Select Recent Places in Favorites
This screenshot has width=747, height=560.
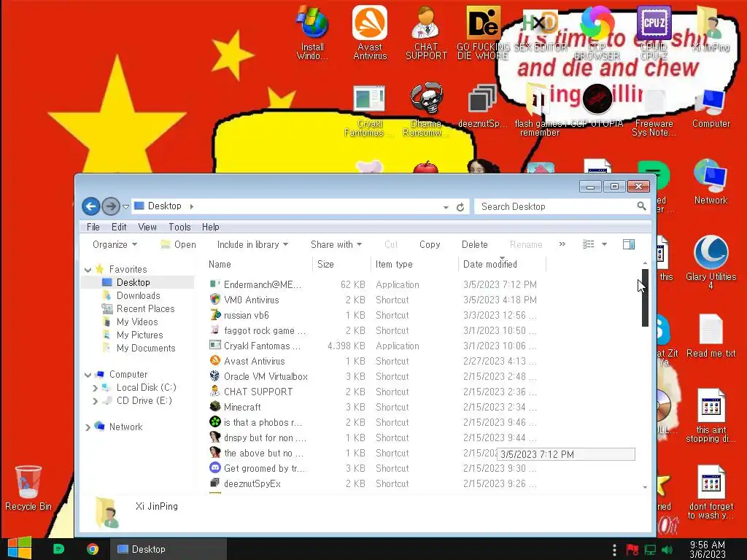(138, 308)
